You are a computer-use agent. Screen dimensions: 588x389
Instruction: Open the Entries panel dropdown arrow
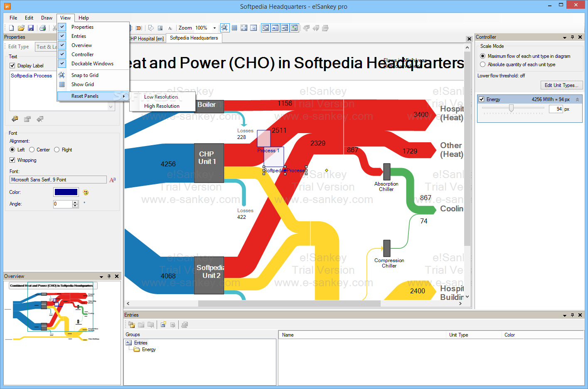pyautogui.click(x=565, y=315)
